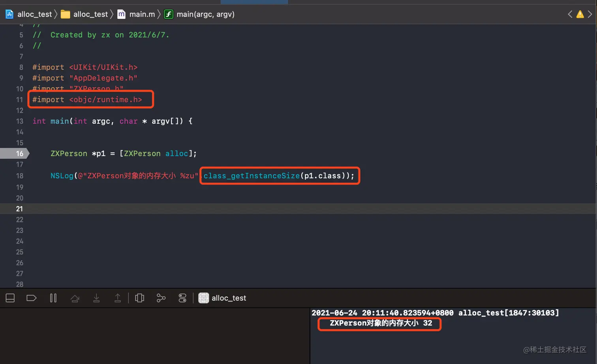Click the int main function declaration
597x364 pixels.
tap(113, 121)
